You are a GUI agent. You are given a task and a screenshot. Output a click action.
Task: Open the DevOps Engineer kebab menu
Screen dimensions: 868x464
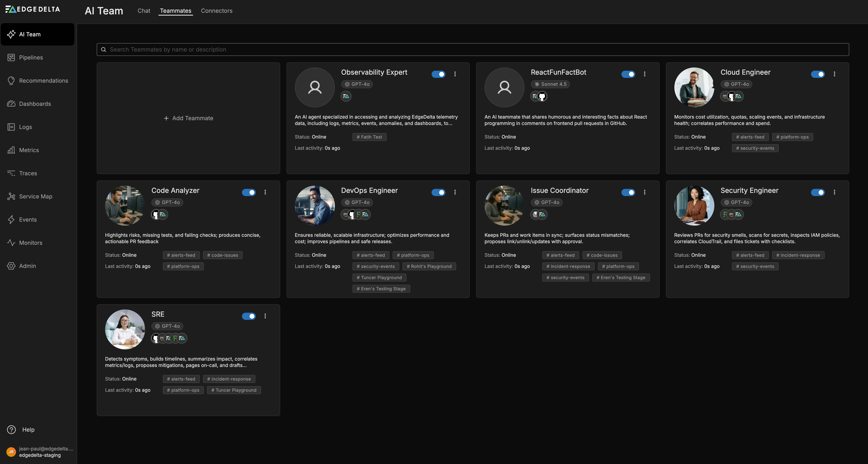click(455, 192)
